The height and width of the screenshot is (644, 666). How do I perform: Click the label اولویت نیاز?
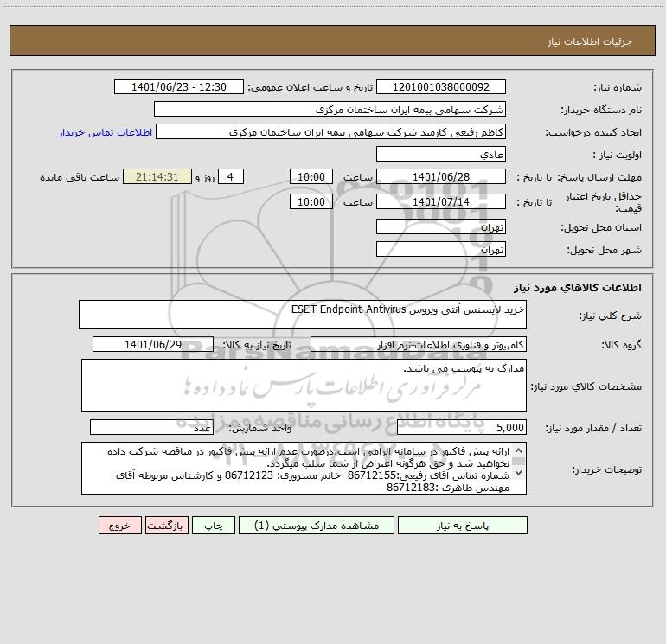pos(618,155)
